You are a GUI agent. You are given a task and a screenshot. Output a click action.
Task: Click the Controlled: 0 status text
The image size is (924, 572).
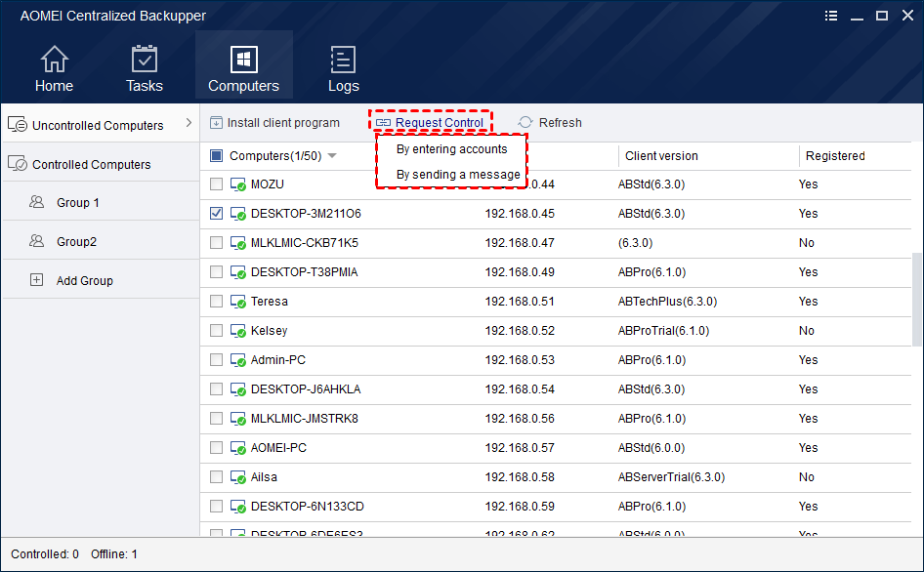(x=45, y=553)
